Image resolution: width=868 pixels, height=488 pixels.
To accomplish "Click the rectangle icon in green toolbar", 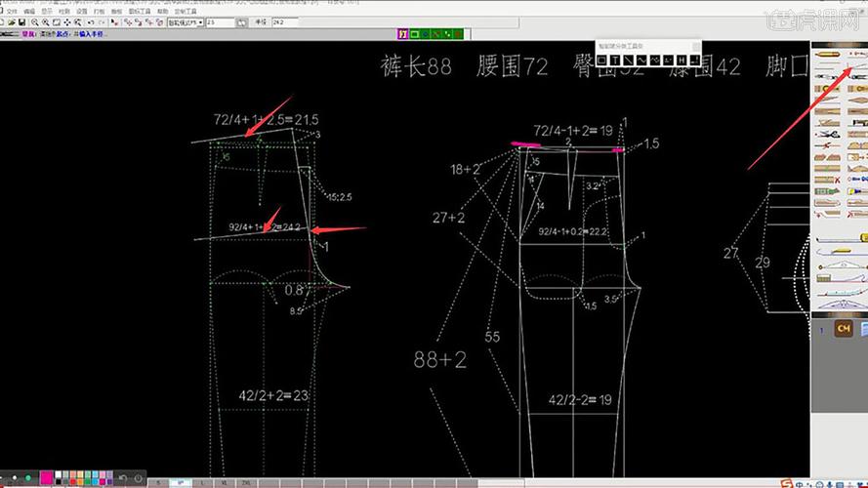I will click(414, 34).
